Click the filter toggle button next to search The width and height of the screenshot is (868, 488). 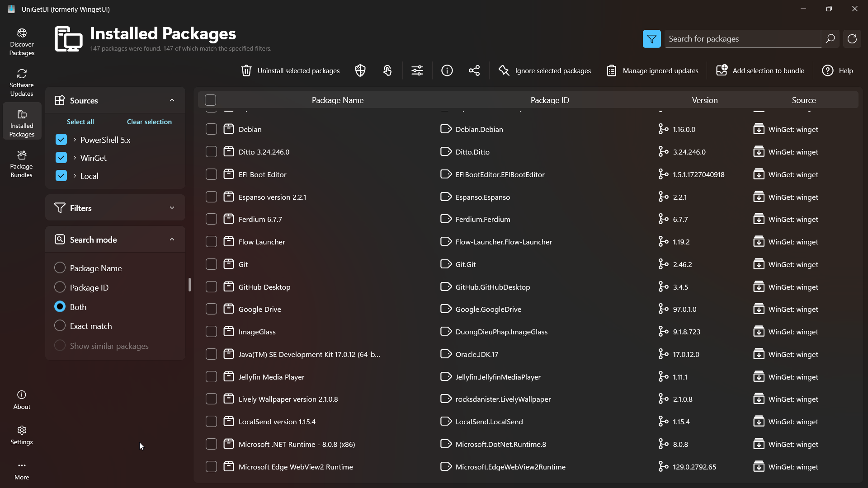click(x=651, y=39)
